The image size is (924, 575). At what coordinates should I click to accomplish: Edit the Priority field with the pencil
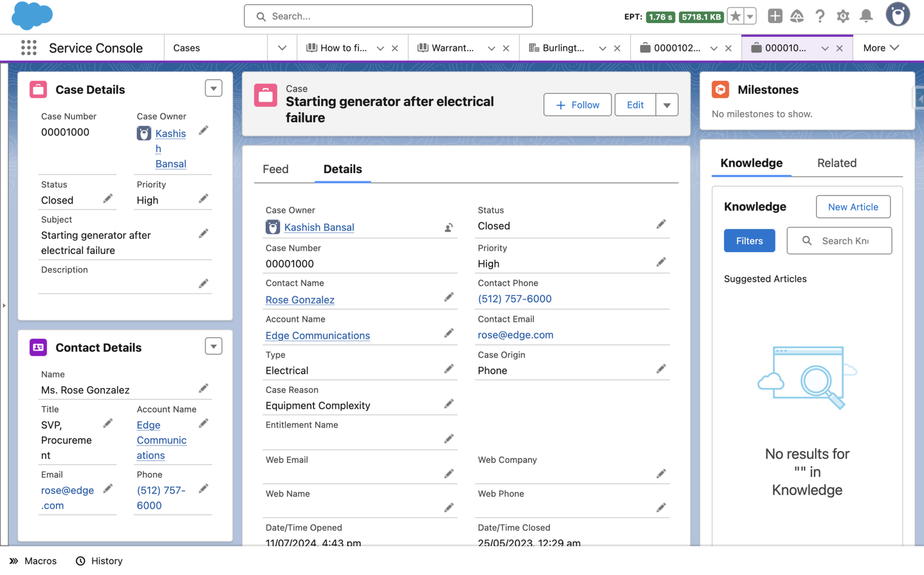[x=661, y=262]
